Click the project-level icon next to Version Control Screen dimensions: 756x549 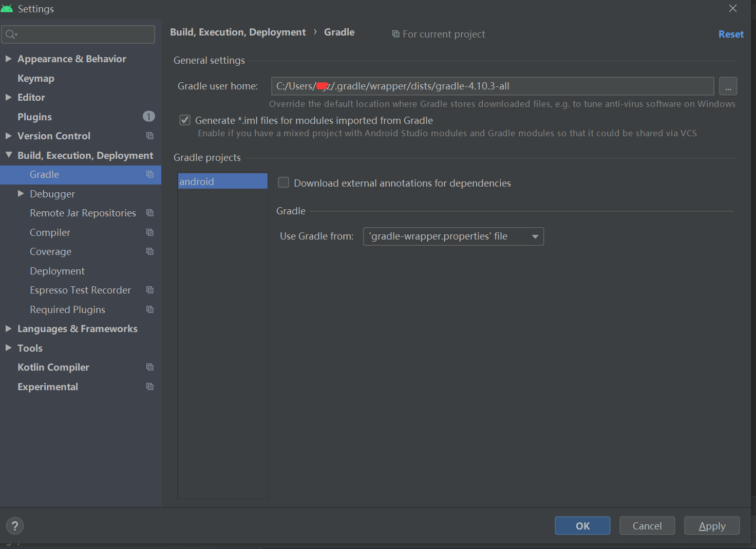click(150, 136)
